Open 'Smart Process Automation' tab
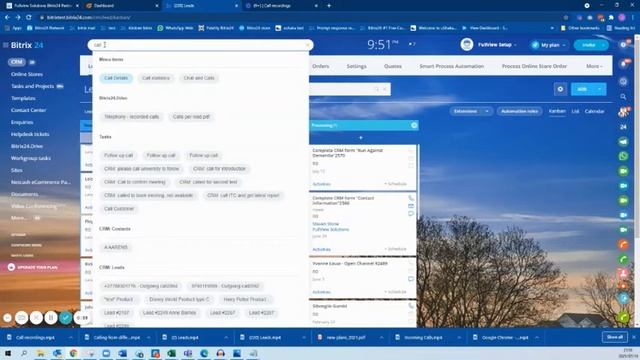 [451, 66]
